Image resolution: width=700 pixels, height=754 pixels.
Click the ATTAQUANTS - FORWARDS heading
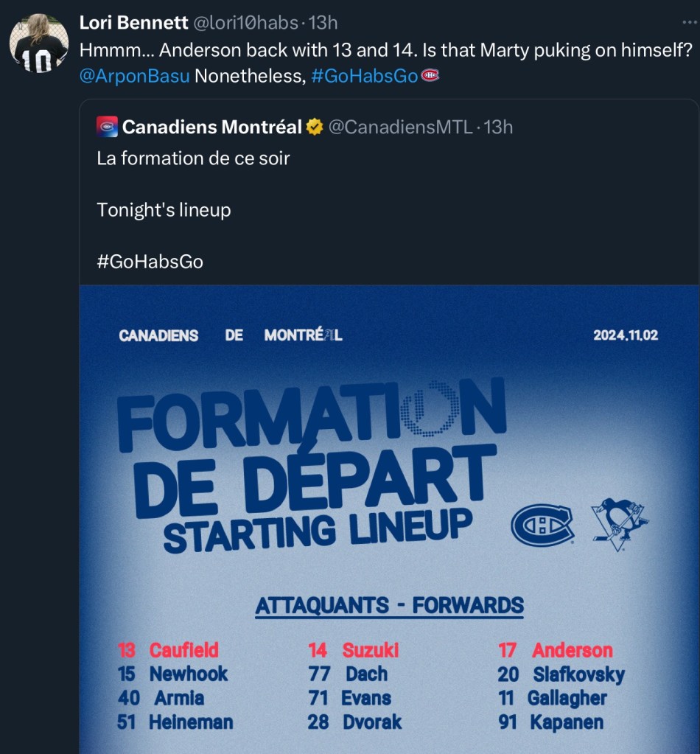(389, 606)
